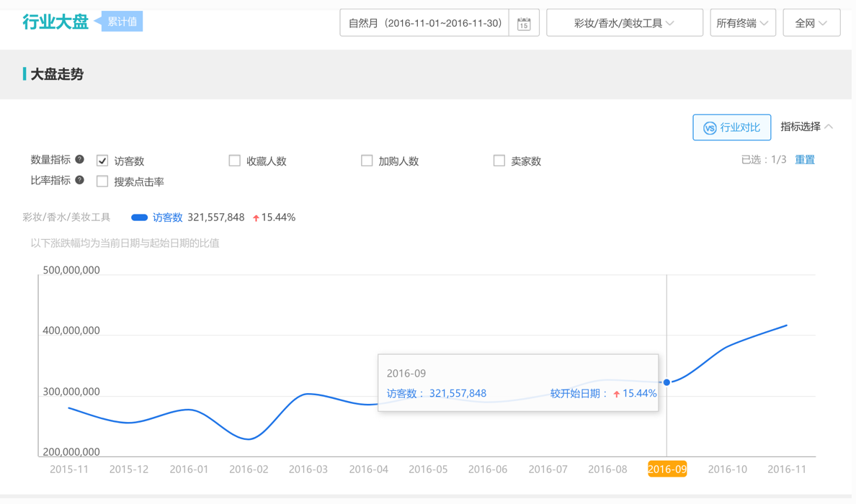Click the 行业对比 button
This screenshot has height=504, width=856.
(731, 127)
